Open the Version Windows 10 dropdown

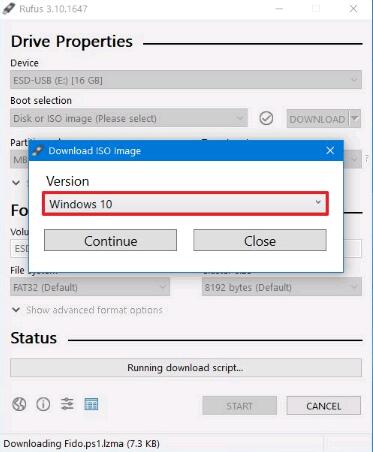(x=185, y=204)
